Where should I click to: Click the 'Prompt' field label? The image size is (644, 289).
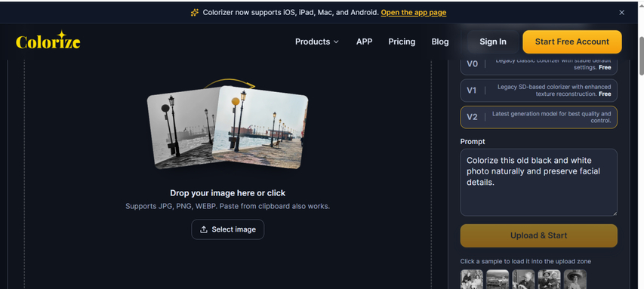pos(473,142)
